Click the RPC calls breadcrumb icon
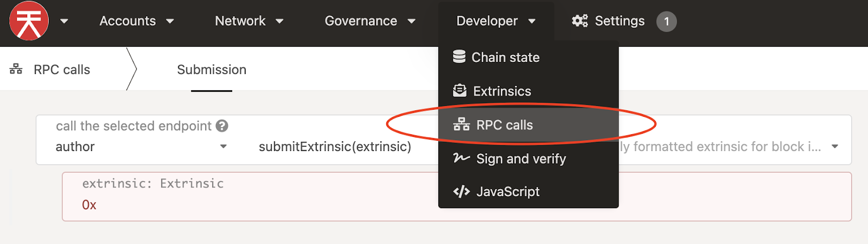Screen dimensions: 868x244 point(16,69)
